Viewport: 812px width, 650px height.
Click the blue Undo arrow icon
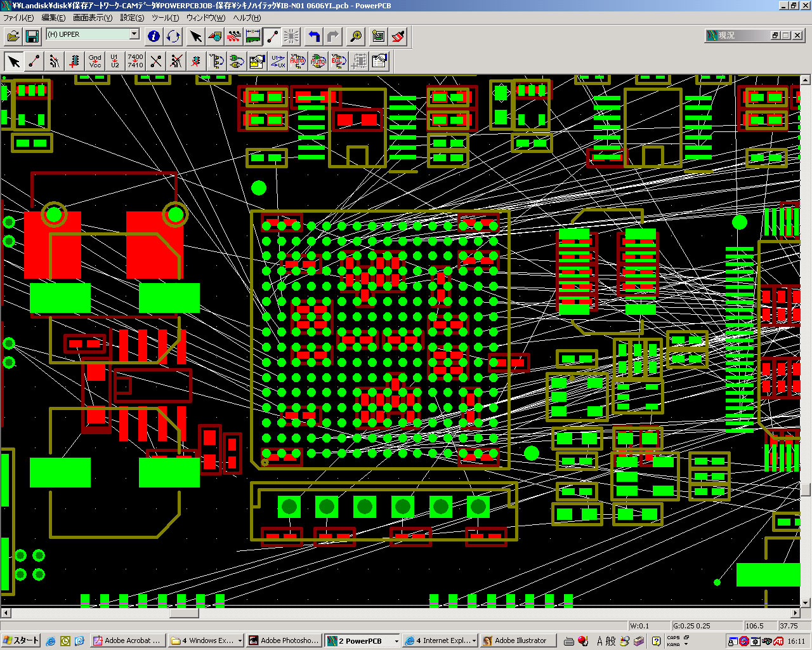[x=313, y=36]
